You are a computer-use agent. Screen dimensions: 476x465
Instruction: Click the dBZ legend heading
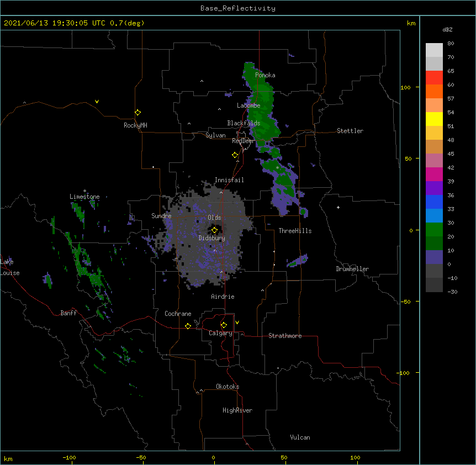tap(447, 29)
